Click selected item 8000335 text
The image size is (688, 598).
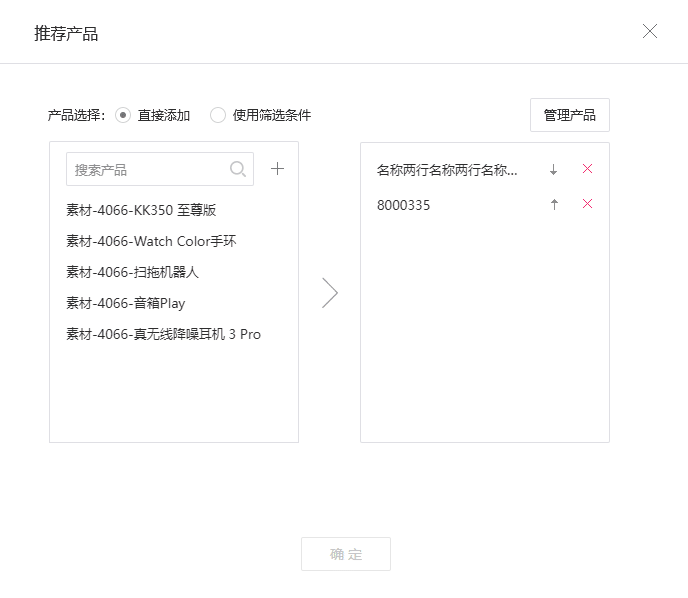tap(404, 205)
